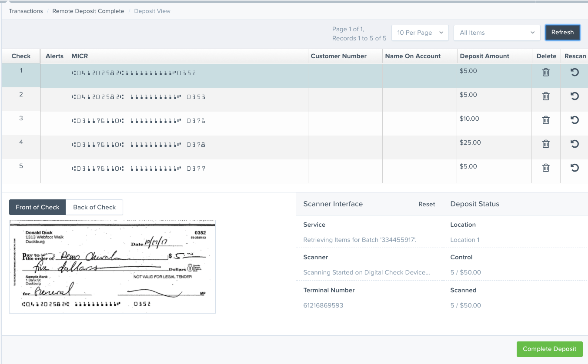Open the check image preview

pyautogui.click(x=112, y=266)
